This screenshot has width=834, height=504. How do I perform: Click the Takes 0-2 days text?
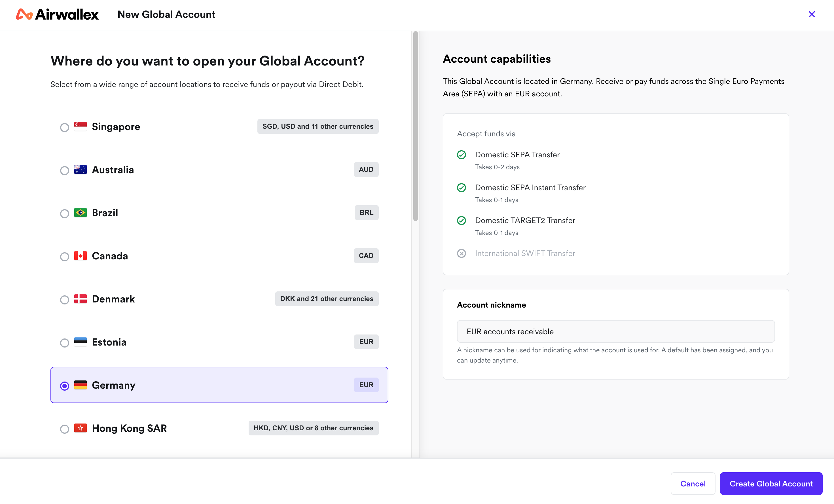tap(497, 167)
